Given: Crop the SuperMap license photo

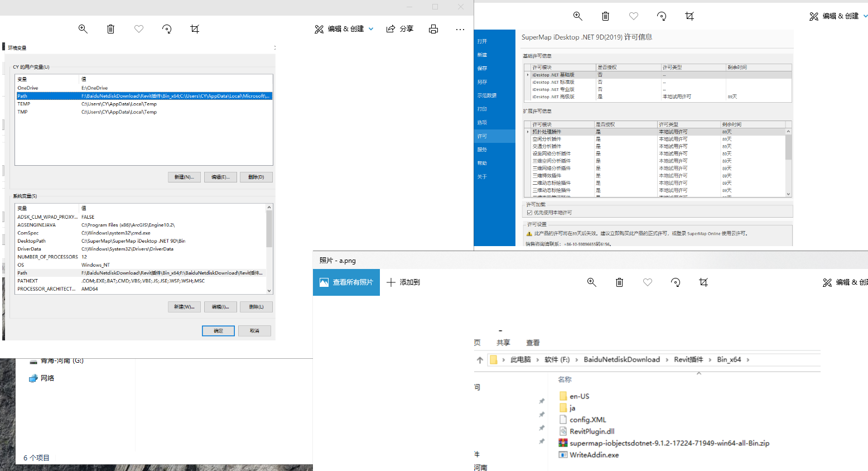Looking at the screenshot, I should pyautogui.click(x=689, y=16).
